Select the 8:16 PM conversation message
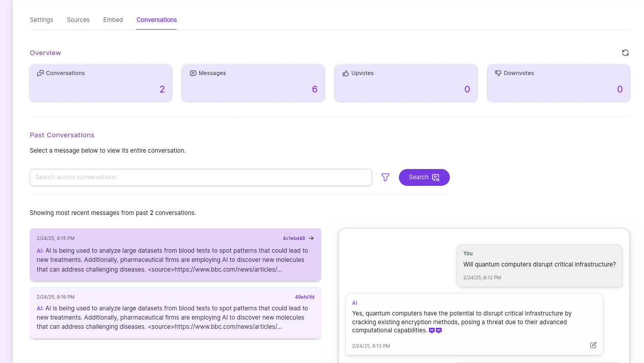 175,313
